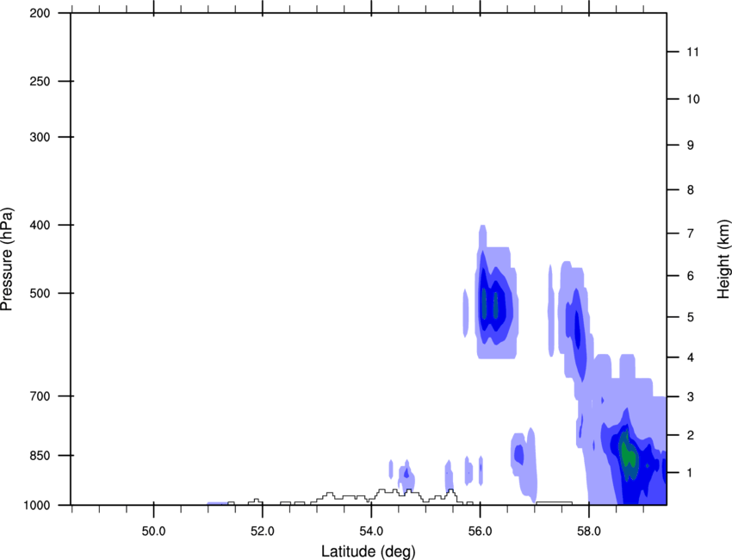Click the 400 pressure tick label

click(x=40, y=225)
